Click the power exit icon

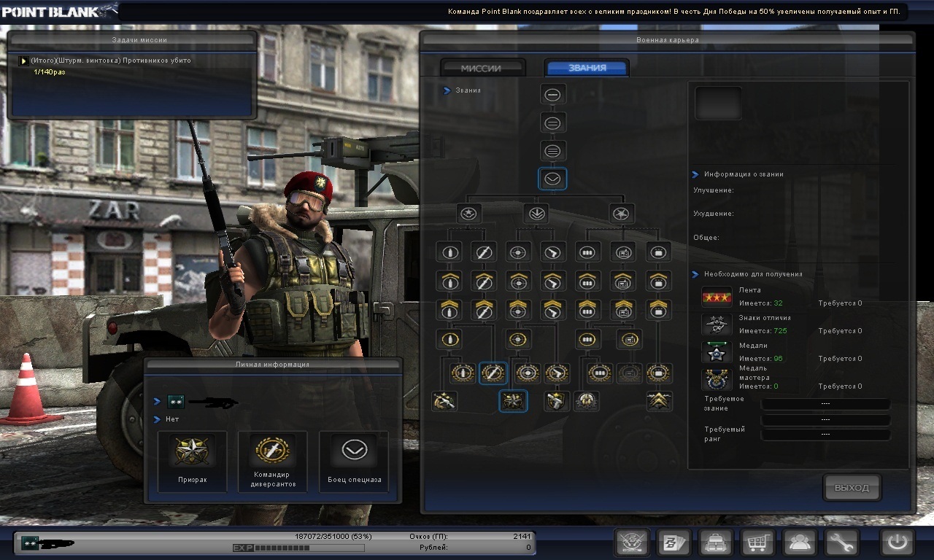[897, 543]
